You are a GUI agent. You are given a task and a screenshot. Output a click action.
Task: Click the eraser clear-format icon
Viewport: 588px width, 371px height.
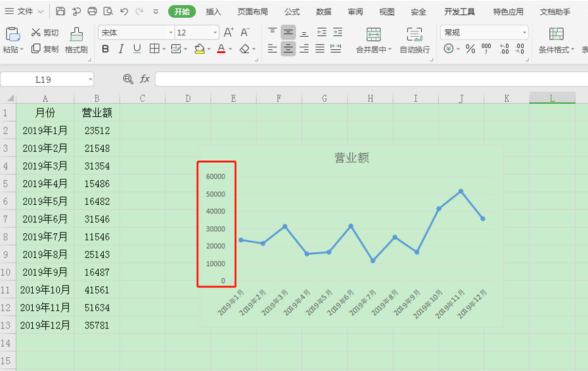pos(244,49)
